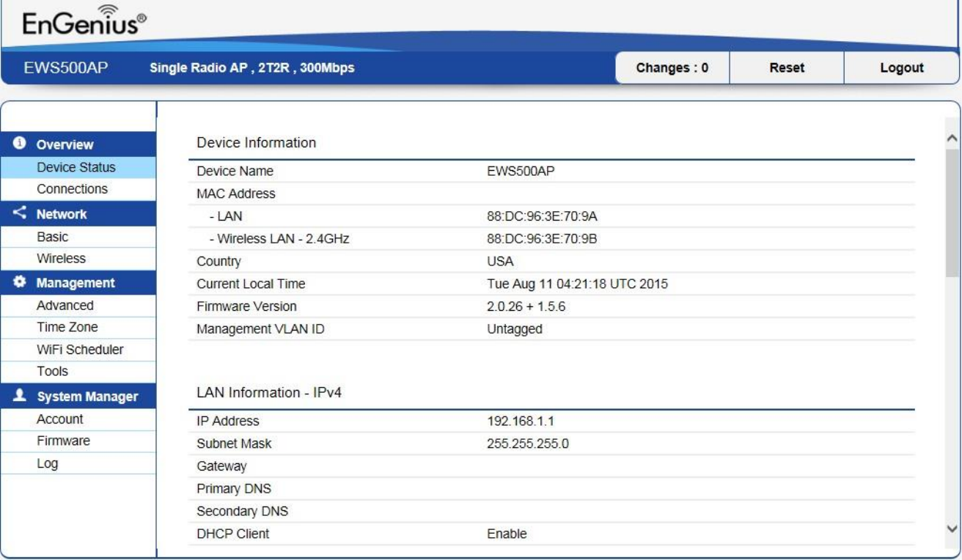Click the Overview info icon
This screenshot has height=560, width=962.
click(x=21, y=144)
